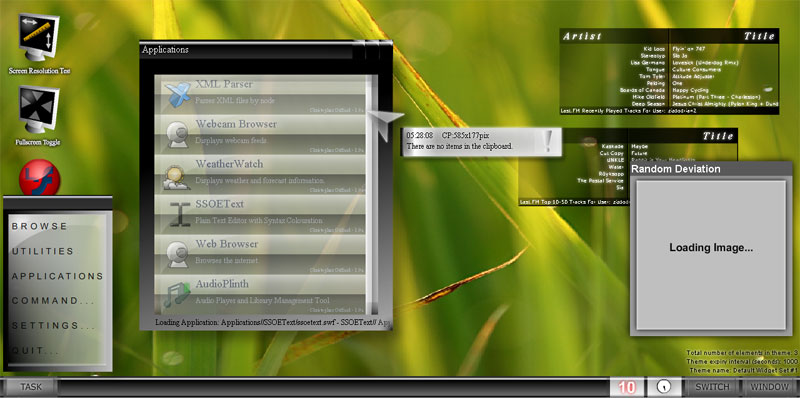Viewport: 800px width, 398px height.
Task: Launch XML Parser via its blue X icon
Action: pos(177,95)
